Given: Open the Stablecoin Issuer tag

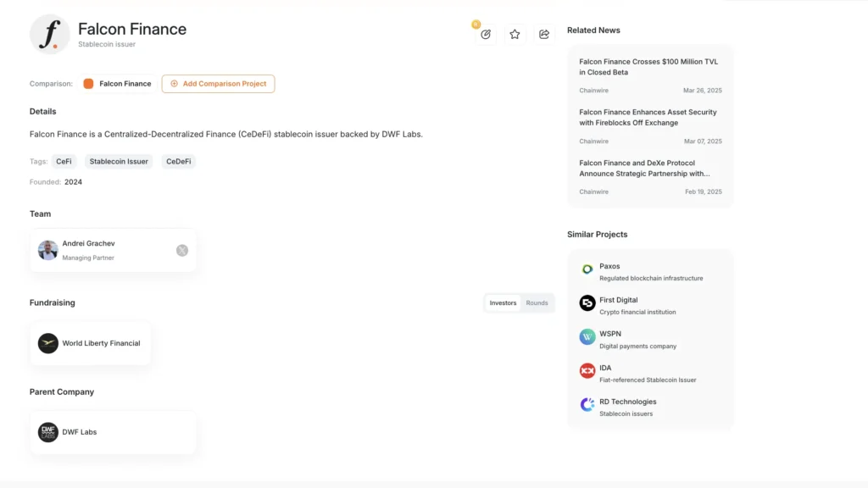Looking at the screenshot, I should (119, 162).
